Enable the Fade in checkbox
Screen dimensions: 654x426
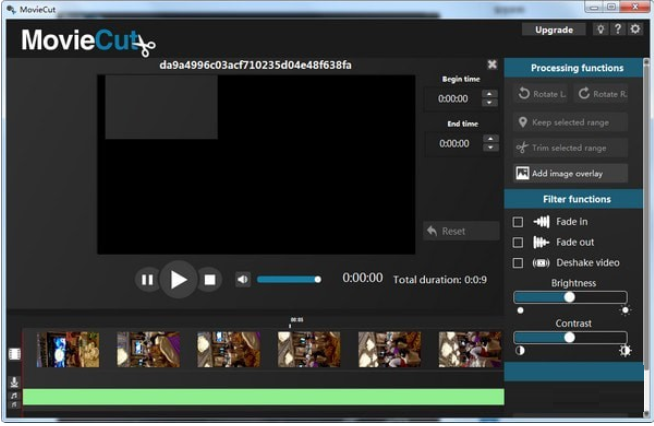point(518,222)
